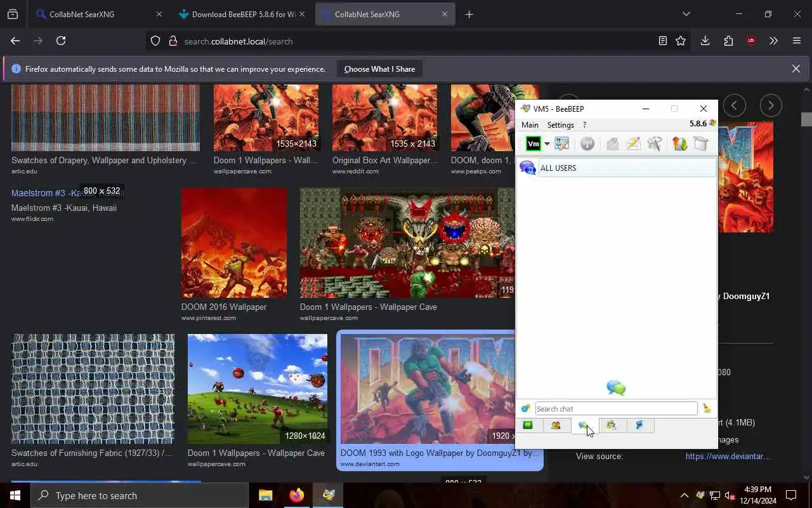Open the Swatches of Furnishing Fabric thumbnail
Image resolution: width=812 pixels, height=508 pixels.
coord(93,389)
